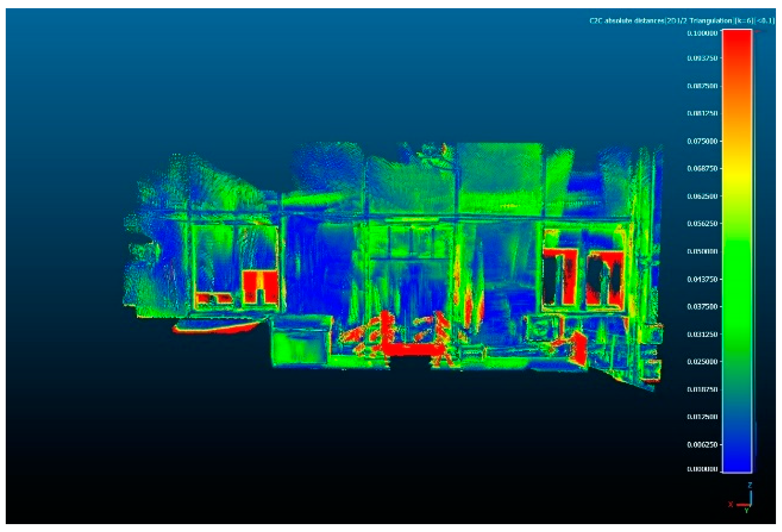
Task: Click the 0.000000 minimum scale label
Action: coord(702,469)
